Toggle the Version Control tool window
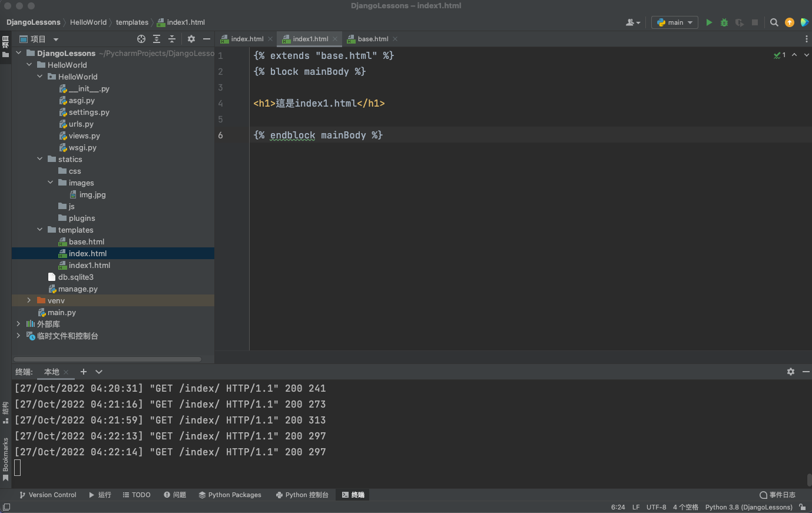This screenshot has width=812, height=513. (48, 495)
